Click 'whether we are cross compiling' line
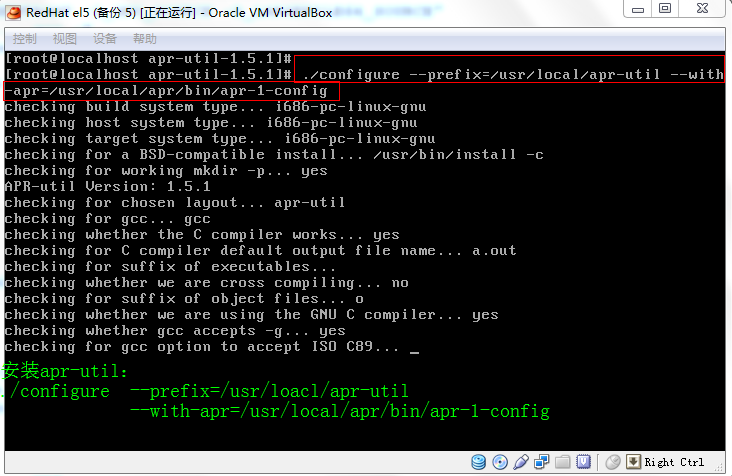The height and width of the screenshot is (476, 732). pyautogui.click(x=206, y=283)
